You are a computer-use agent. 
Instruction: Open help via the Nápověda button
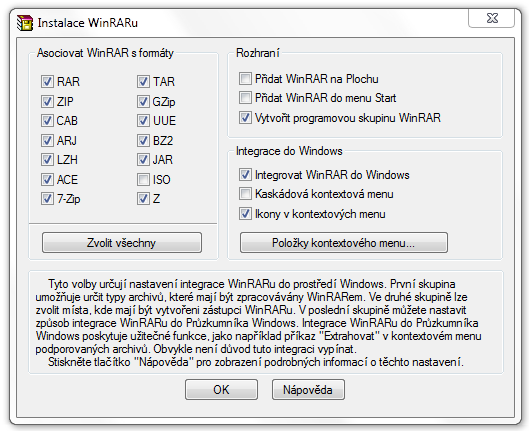308,390
